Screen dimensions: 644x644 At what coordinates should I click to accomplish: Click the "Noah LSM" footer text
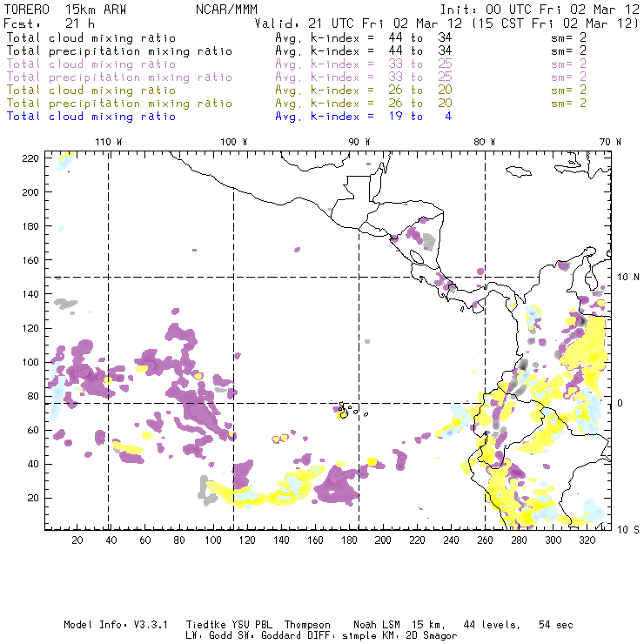(x=377, y=625)
